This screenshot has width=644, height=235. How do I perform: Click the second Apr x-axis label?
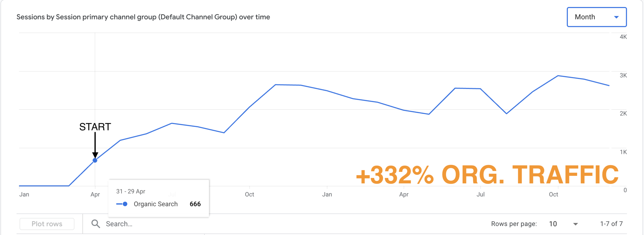coord(404,194)
